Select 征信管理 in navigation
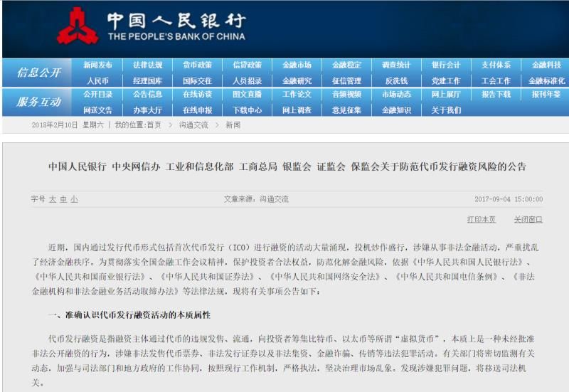 (x=346, y=80)
